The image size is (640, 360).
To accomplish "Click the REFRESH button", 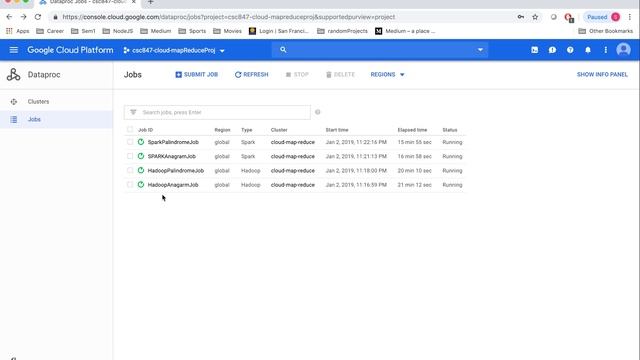I will click(251, 75).
